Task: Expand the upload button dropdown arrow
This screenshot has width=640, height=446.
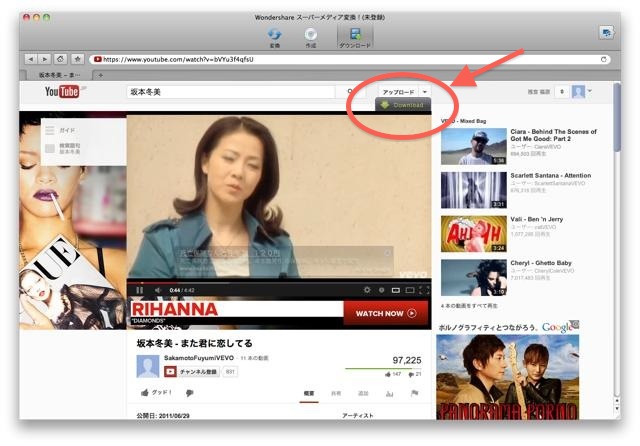Action: [x=425, y=91]
